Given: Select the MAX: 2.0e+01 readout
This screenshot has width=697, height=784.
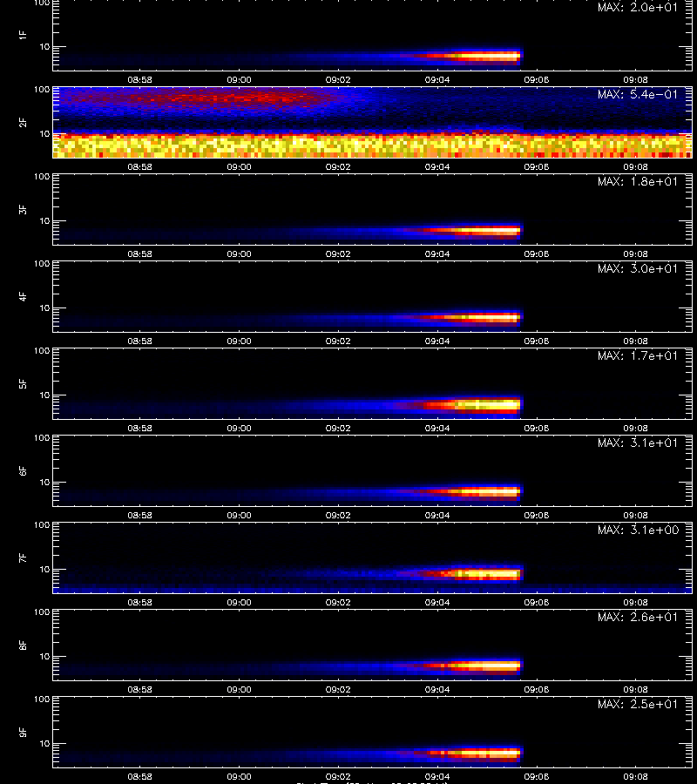Looking at the screenshot, I should point(638,8).
